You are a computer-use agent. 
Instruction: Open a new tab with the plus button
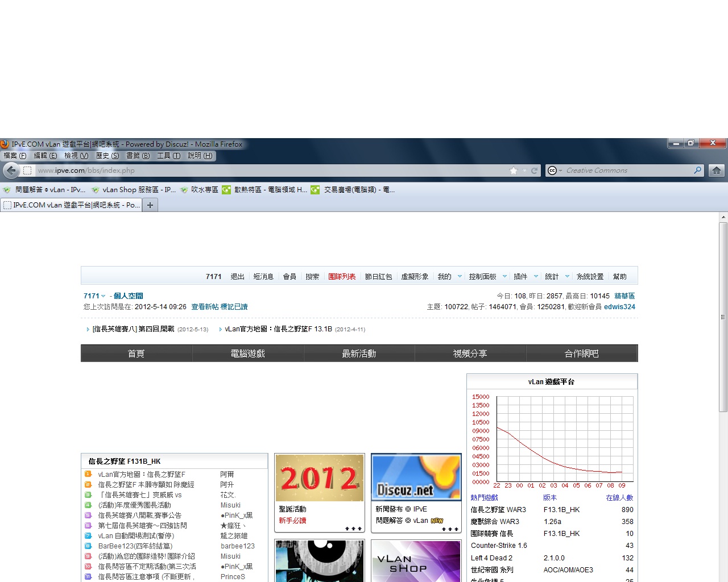pos(150,205)
